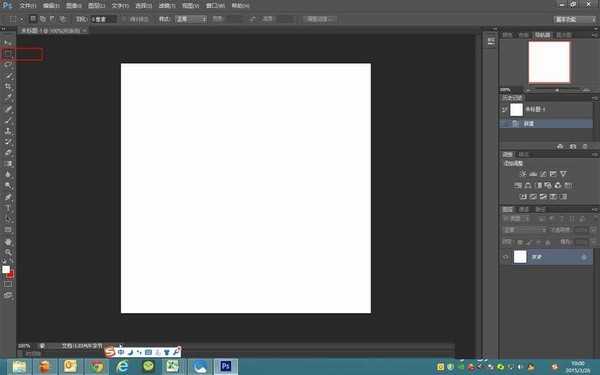This screenshot has width=600, height=375.
Task: Select the Hand tool
Action: tap(8, 241)
